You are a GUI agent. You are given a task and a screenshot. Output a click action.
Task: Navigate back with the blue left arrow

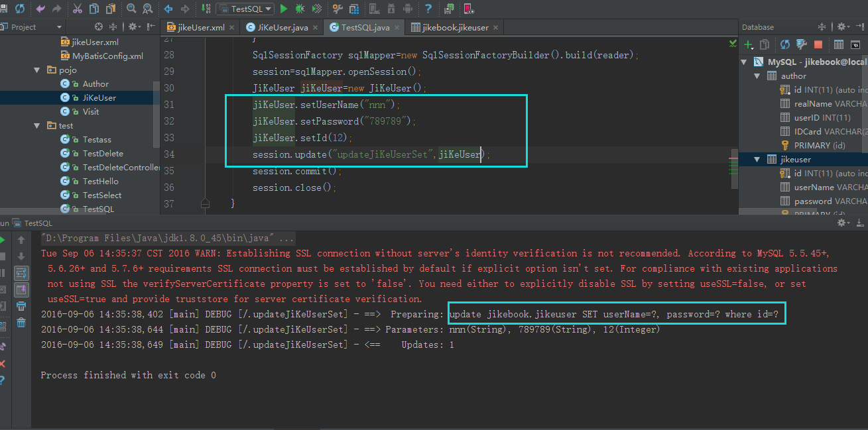click(168, 9)
